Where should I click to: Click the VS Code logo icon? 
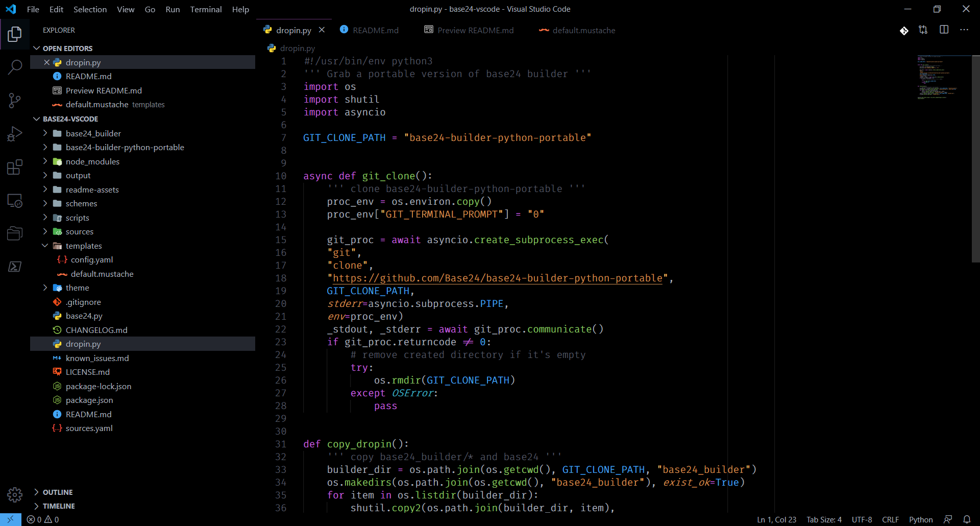pos(11,9)
